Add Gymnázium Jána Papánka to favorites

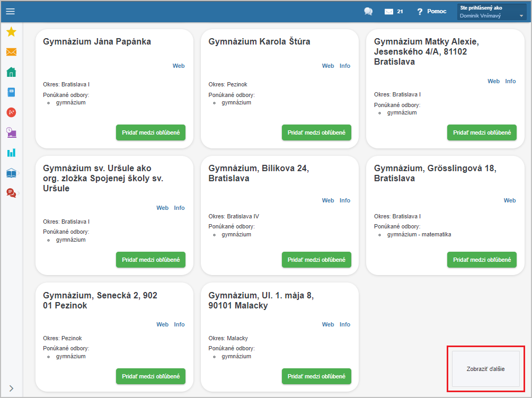coord(150,132)
